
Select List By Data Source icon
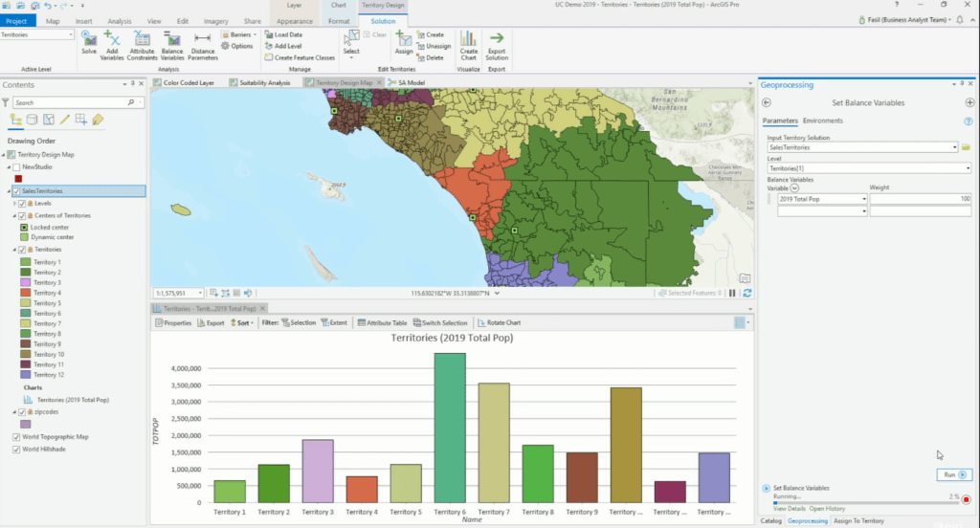pos(32,120)
